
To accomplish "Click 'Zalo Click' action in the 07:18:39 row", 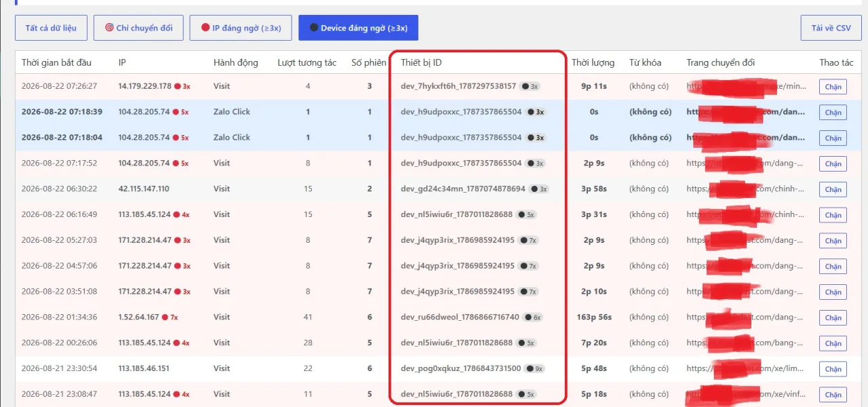I will point(232,112).
